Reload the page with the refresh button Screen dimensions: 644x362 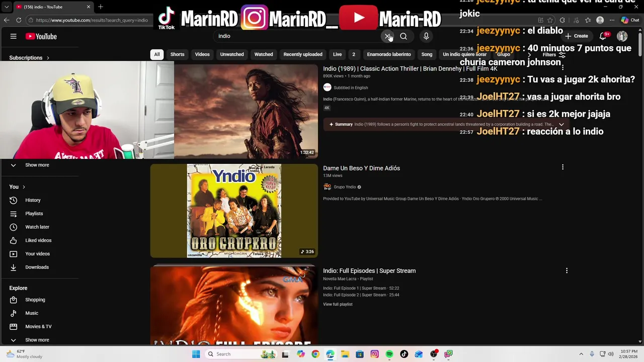[x=19, y=20]
